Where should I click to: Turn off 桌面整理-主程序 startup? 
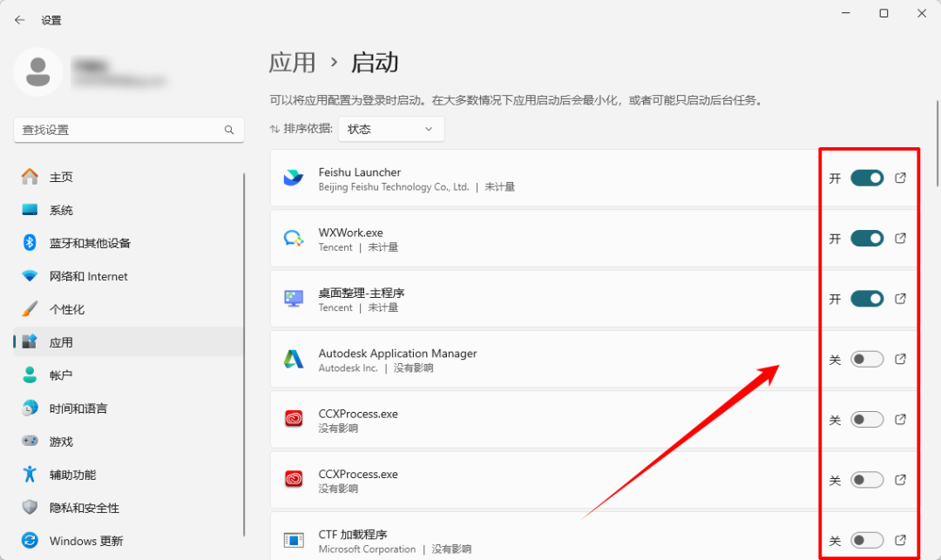tap(867, 299)
